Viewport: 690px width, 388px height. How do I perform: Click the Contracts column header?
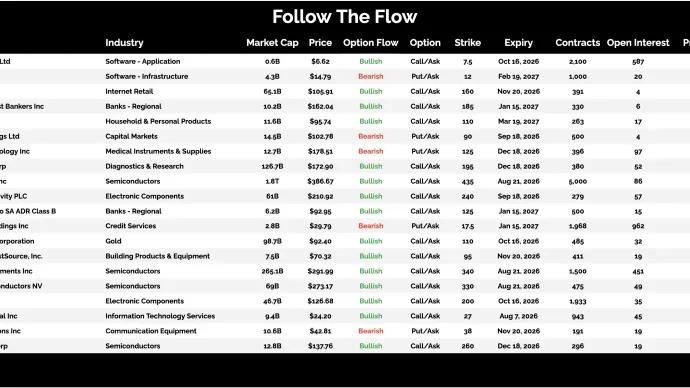577,43
